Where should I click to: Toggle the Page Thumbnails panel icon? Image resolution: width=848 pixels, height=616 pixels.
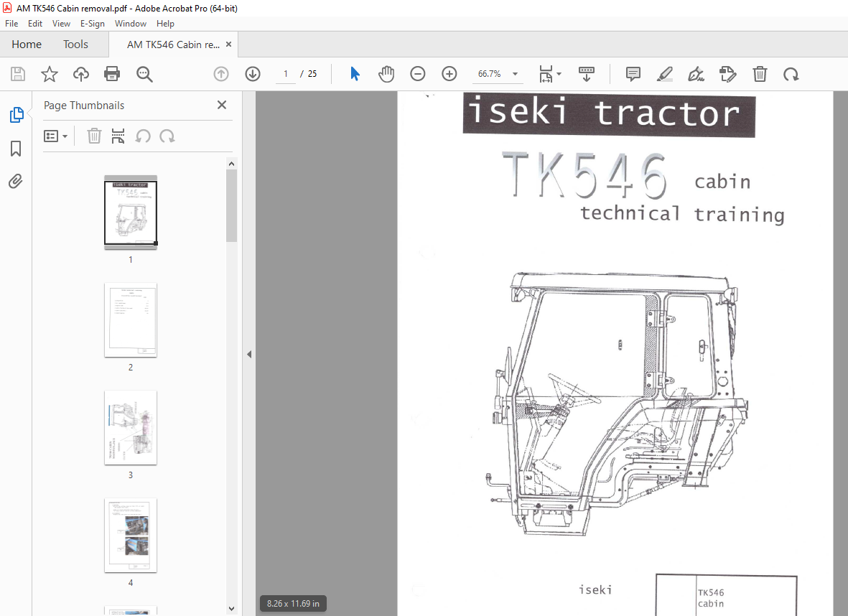pos(17,115)
